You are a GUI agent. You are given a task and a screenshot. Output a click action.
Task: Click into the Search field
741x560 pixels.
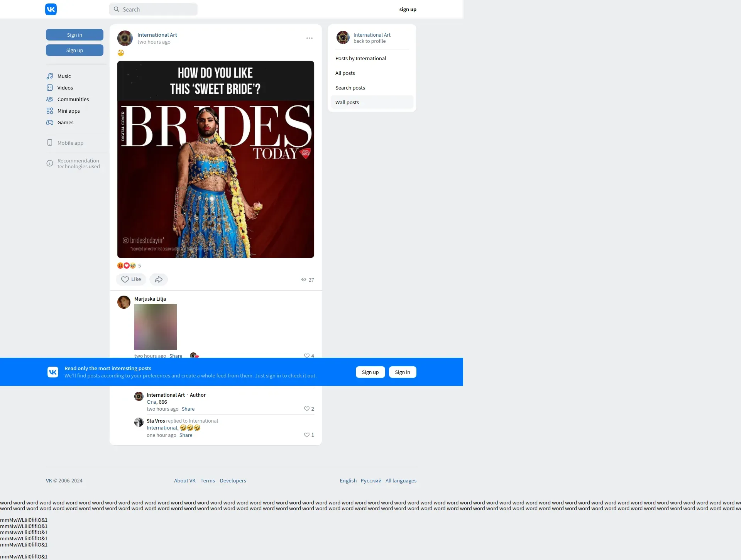pyautogui.click(x=158, y=9)
